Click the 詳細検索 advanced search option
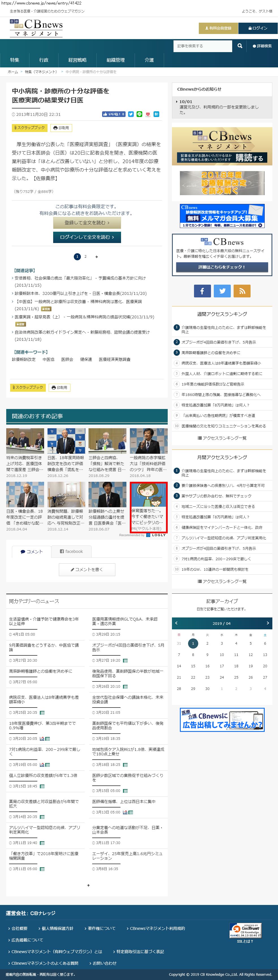 262,46
